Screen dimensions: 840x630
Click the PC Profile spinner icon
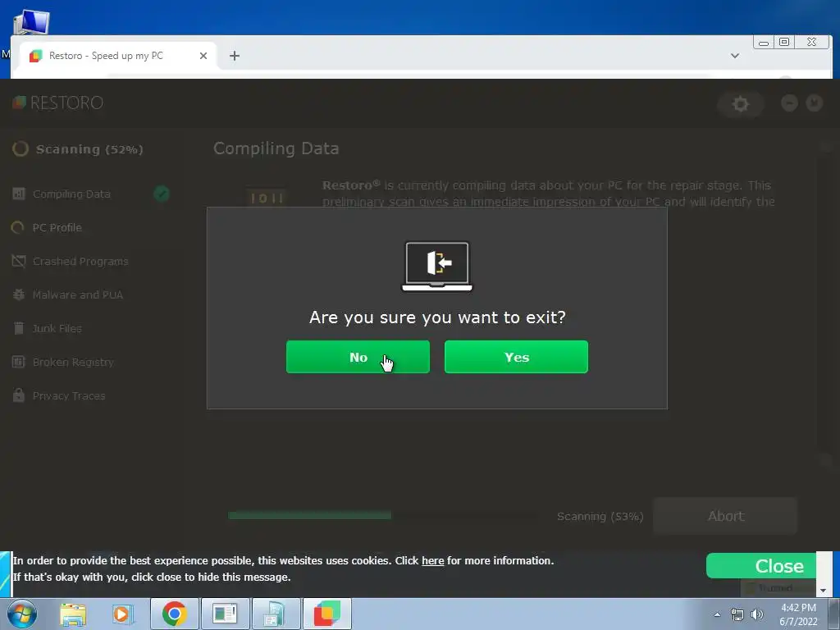pos(18,228)
